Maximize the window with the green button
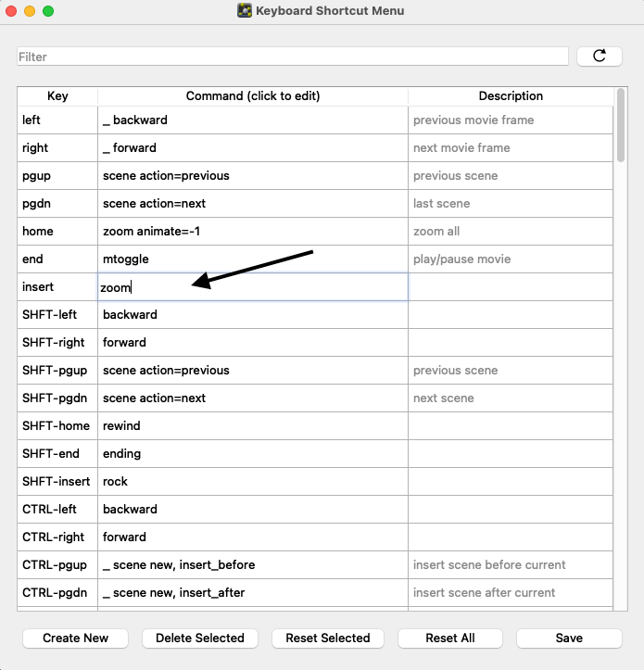 click(x=48, y=11)
